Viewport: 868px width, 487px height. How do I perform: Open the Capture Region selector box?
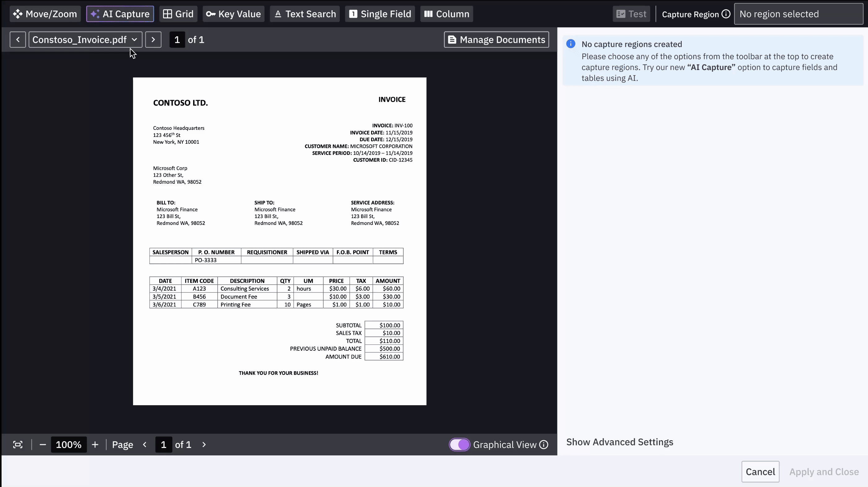point(798,14)
